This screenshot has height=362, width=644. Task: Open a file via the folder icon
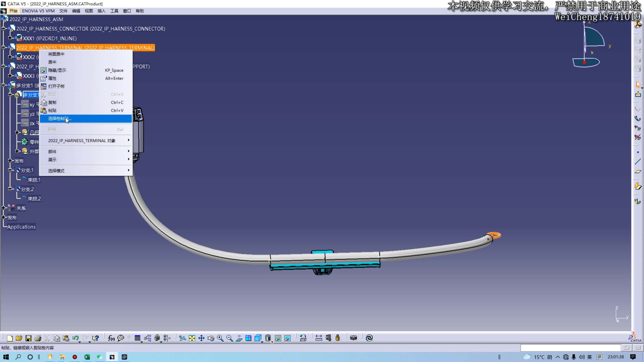pyautogui.click(x=19, y=338)
